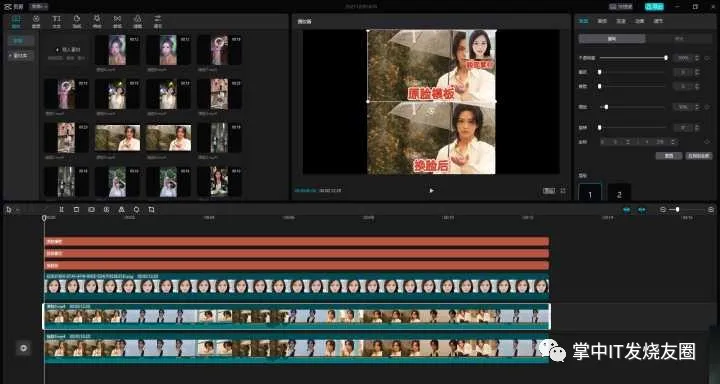720x384 pixels.
Task: Click the Import media button in library
Action: click(68, 52)
